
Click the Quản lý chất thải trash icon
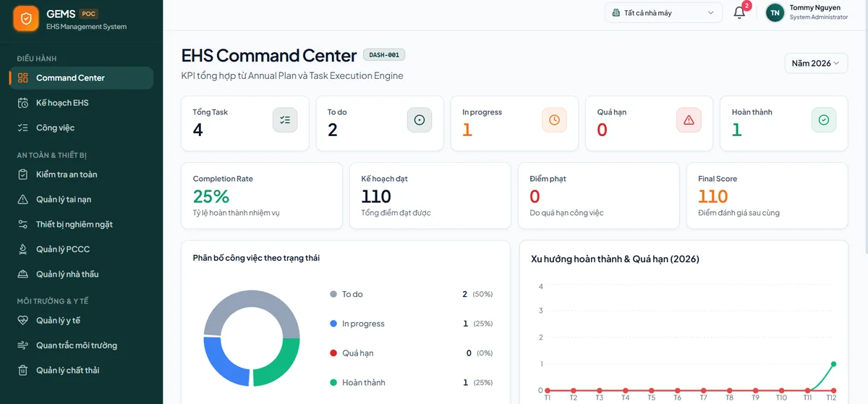(x=23, y=371)
